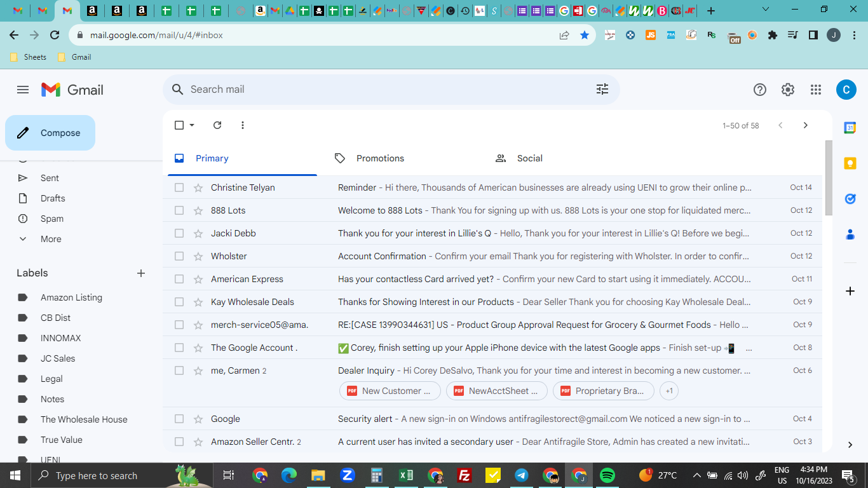Tick the select-all checkbox above the inbox
Image resolution: width=868 pixels, height=488 pixels.
point(179,125)
